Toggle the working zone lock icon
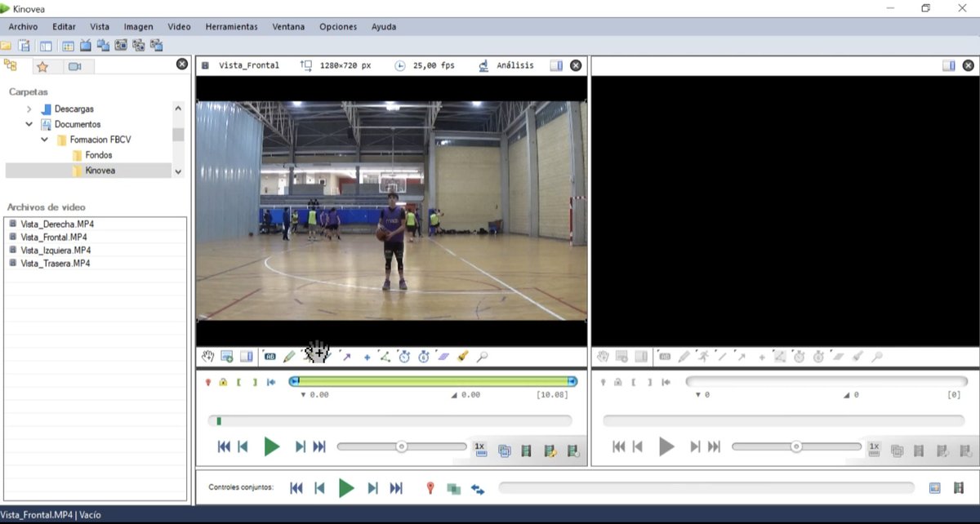The width and height of the screenshot is (980, 524). (x=223, y=382)
